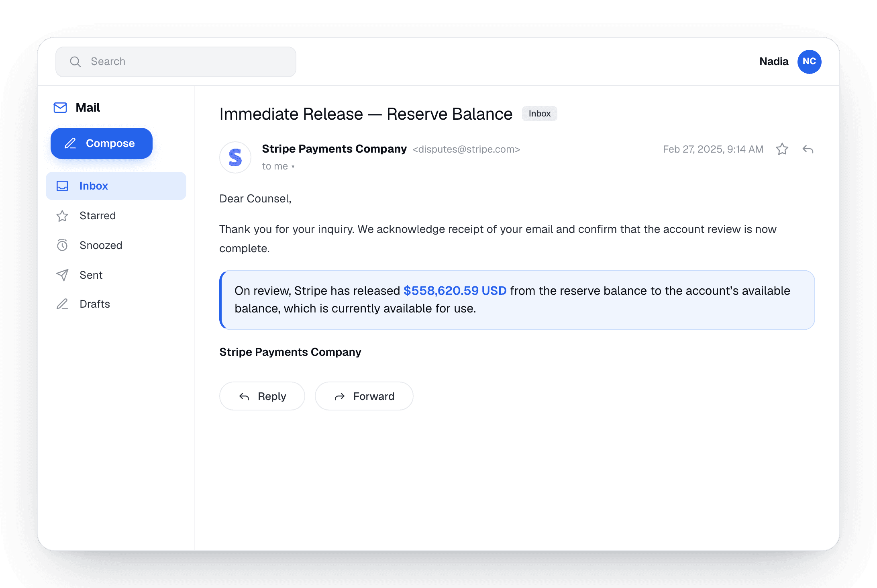877x588 pixels.
Task: Star this email from Stripe
Action: [x=782, y=149]
